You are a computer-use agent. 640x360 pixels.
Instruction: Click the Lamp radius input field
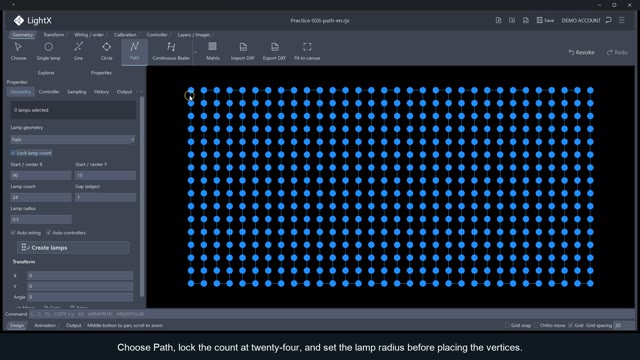(41, 219)
